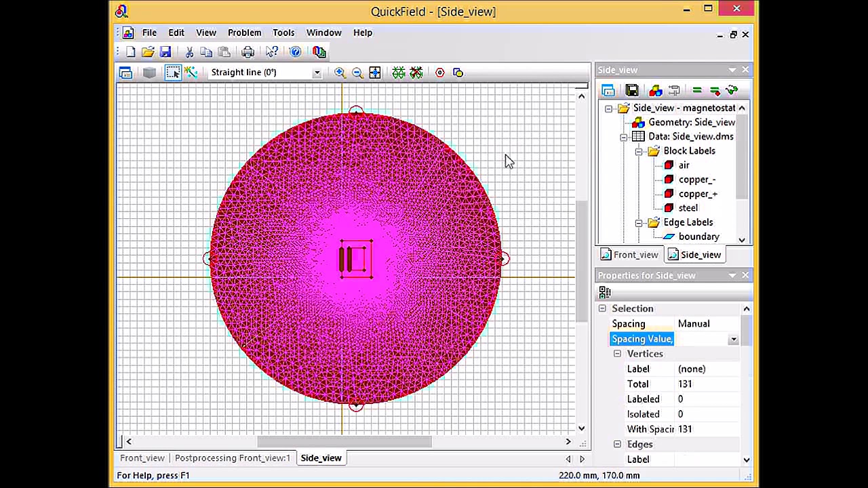Viewport: 868px width, 488px height.
Task: Open the Edit menu
Action: point(176,33)
